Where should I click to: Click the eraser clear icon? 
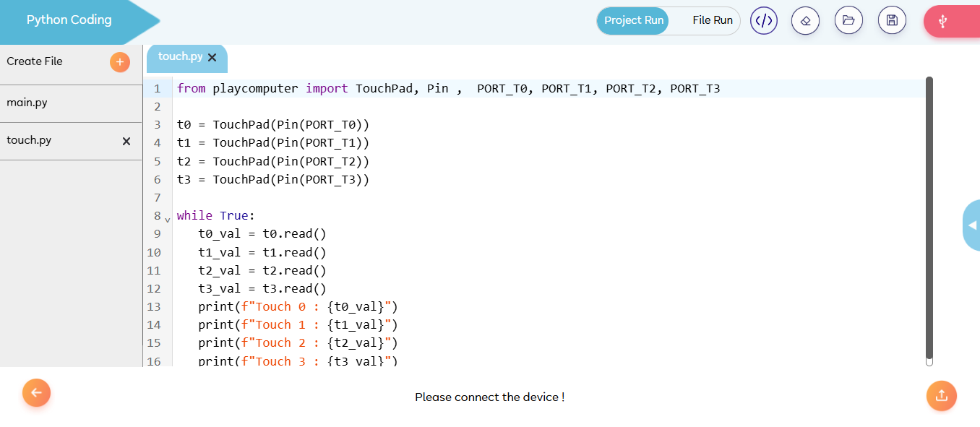(x=805, y=20)
